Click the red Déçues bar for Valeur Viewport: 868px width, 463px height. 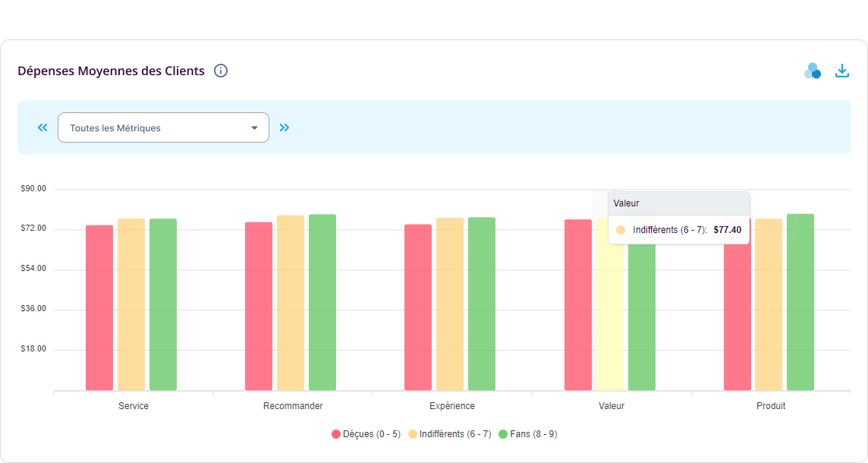point(578,305)
